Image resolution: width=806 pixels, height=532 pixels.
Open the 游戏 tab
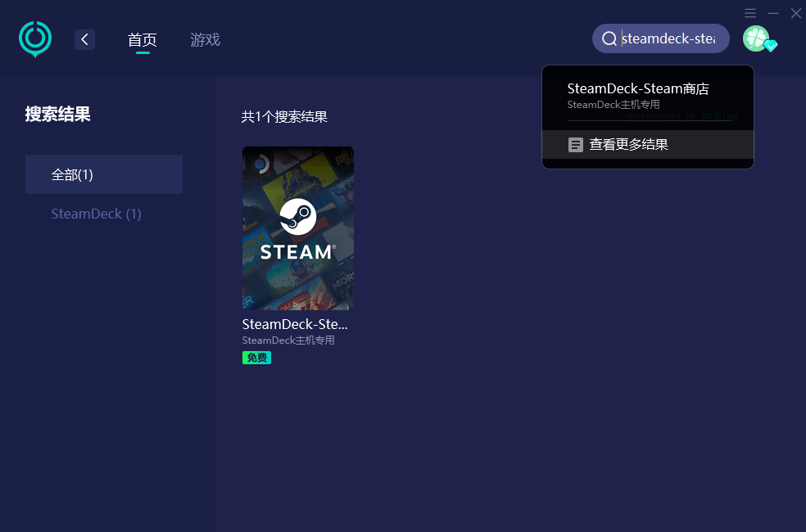tap(205, 39)
